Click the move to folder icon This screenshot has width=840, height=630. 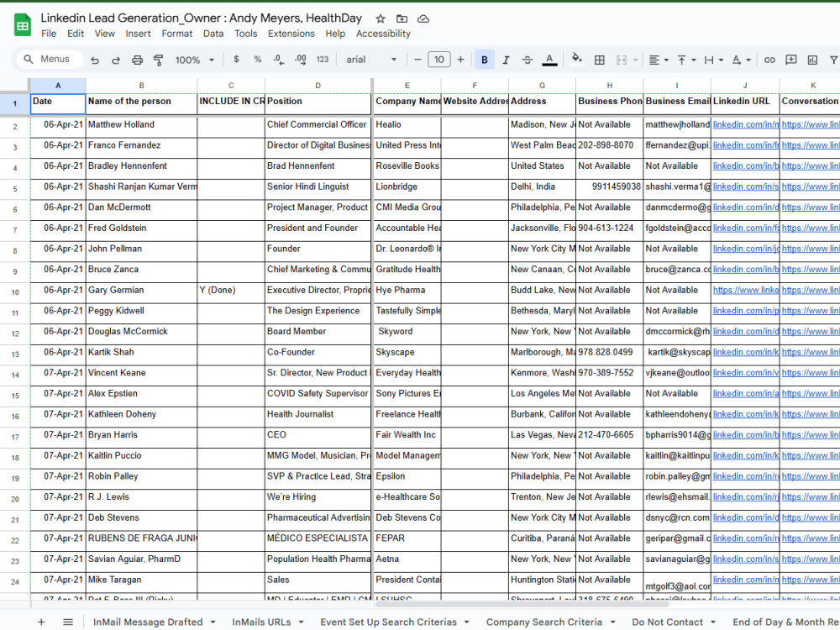(402, 18)
